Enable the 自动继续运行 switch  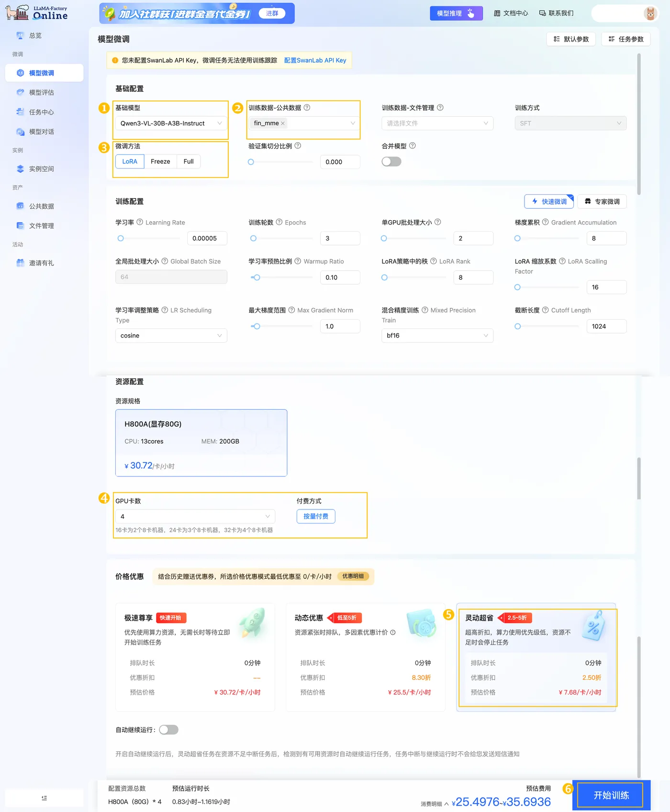[168, 730]
